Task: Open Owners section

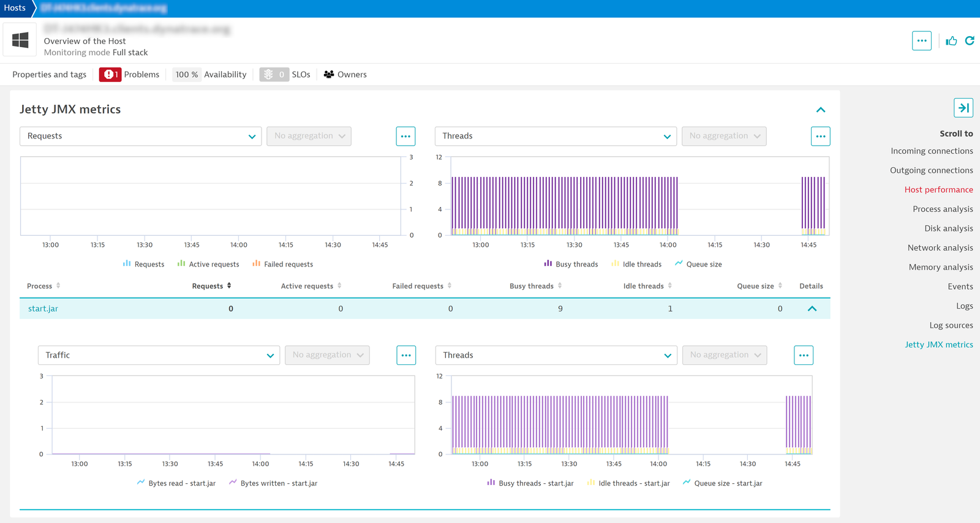Action: click(345, 75)
